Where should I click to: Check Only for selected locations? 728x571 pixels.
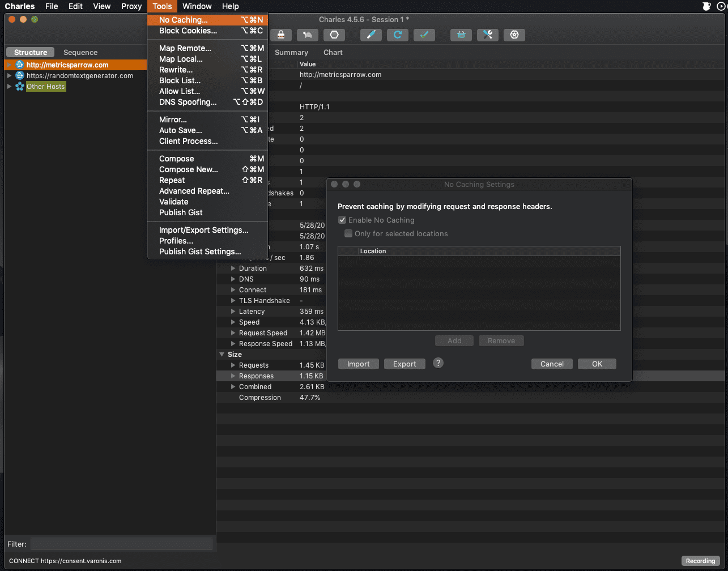(x=348, y=233)
